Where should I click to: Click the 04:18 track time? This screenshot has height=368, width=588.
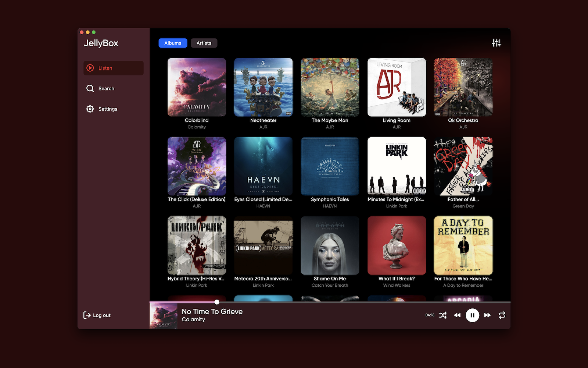click(x=430, y=315)
